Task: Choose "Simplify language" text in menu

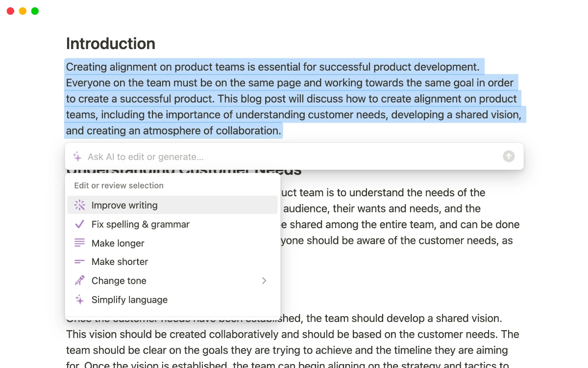Action: pos(129,300)
